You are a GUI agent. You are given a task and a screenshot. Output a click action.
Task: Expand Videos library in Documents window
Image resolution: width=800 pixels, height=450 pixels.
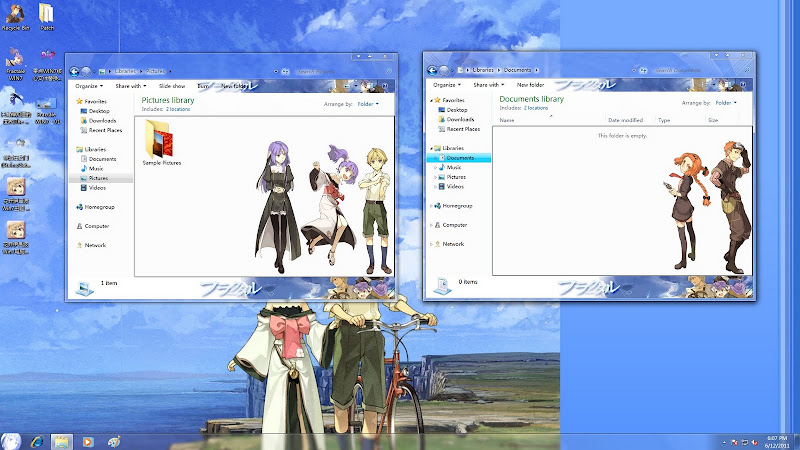tap(435, 187)
